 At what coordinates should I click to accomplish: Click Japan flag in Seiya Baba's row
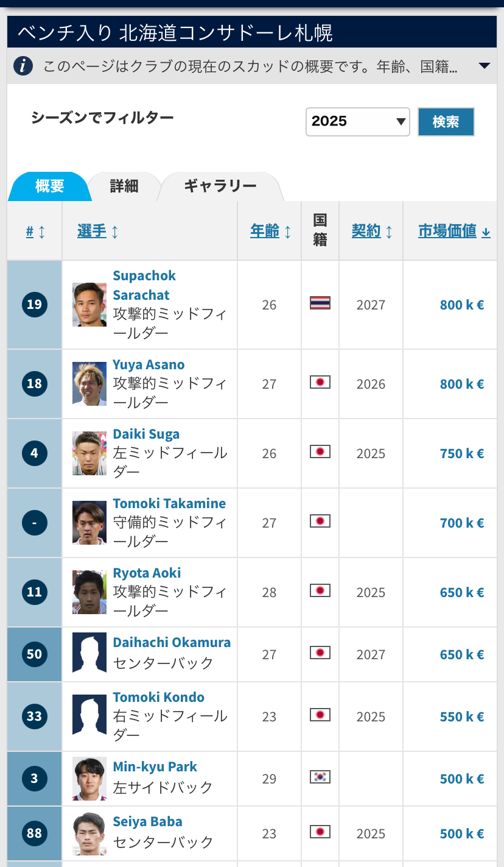[x=320, y=832]
